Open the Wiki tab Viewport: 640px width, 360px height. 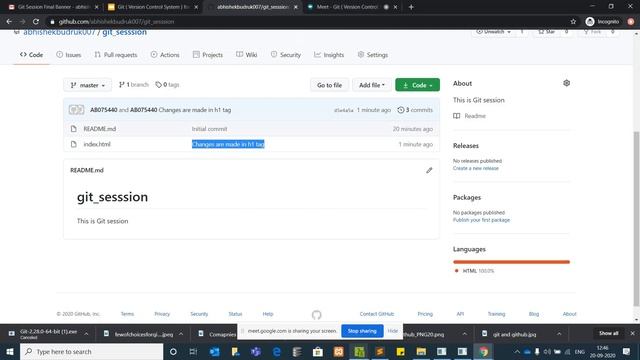(247, 55)
